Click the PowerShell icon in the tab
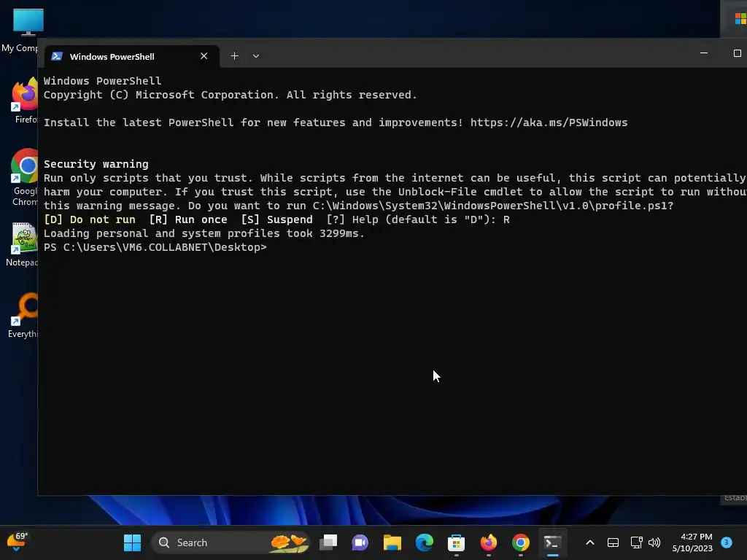This screenshot has height=560, width=747. click(57, 56)
